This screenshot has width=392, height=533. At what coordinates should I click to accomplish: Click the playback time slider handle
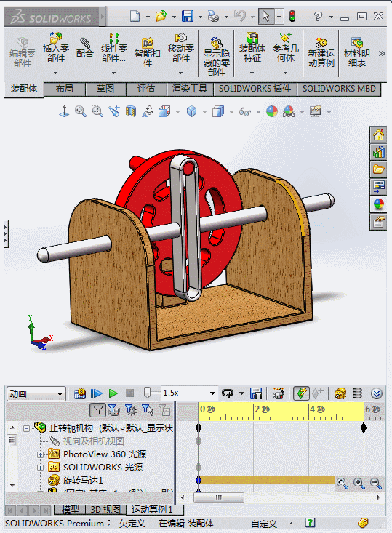coord(147,393)
